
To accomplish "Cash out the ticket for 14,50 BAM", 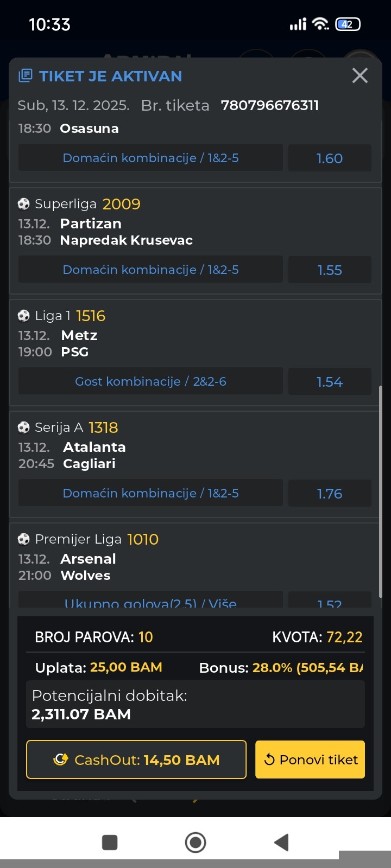I will point(136,759).
